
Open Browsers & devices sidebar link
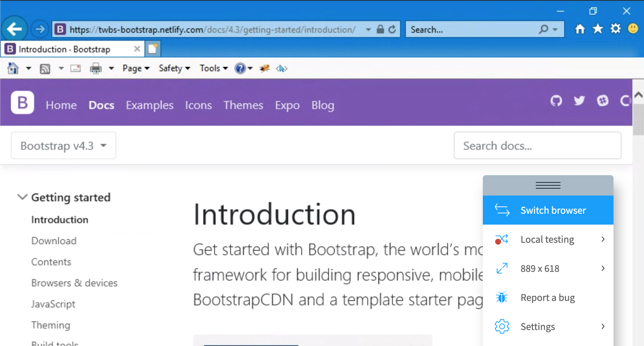[x=74, y=283]
